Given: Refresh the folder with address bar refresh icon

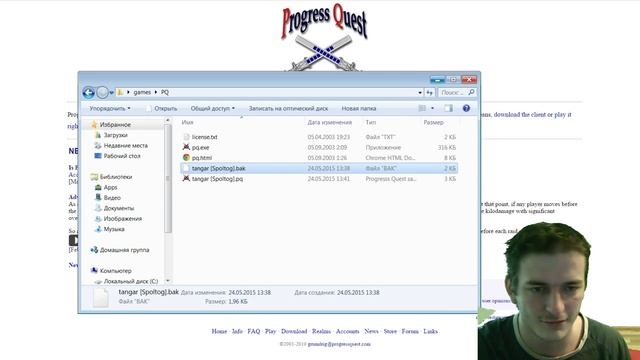Looking at the screenshot, I should (x=429, y=93).
